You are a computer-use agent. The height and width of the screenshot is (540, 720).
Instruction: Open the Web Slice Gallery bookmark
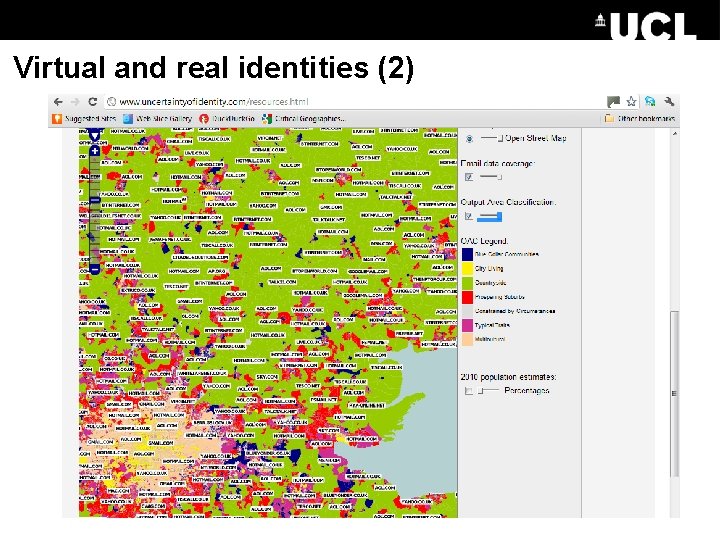tap(158, 118)
